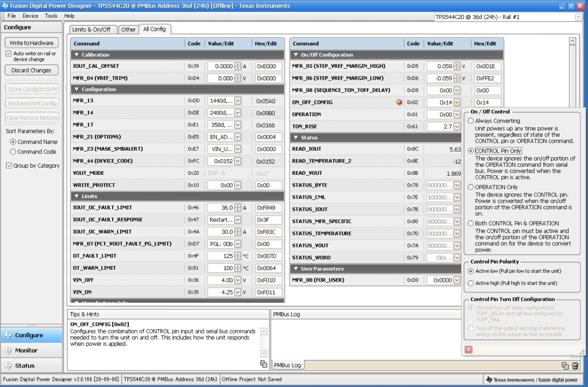Choose Active low control pin polarity
Image resolution: width=588 pixels, height=387 pixels.
pyautogui.click(x=471, y=271)
